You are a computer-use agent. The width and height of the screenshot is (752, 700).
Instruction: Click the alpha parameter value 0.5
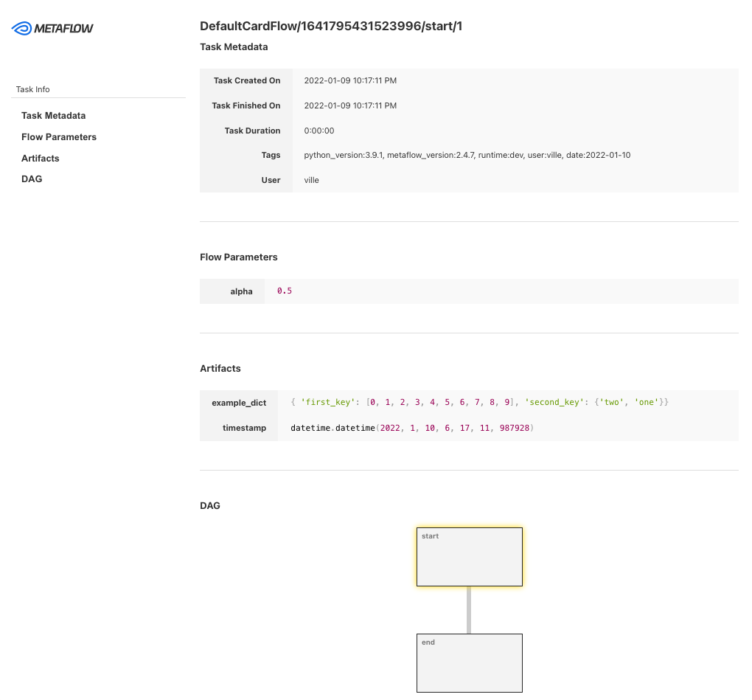(285, 291)
